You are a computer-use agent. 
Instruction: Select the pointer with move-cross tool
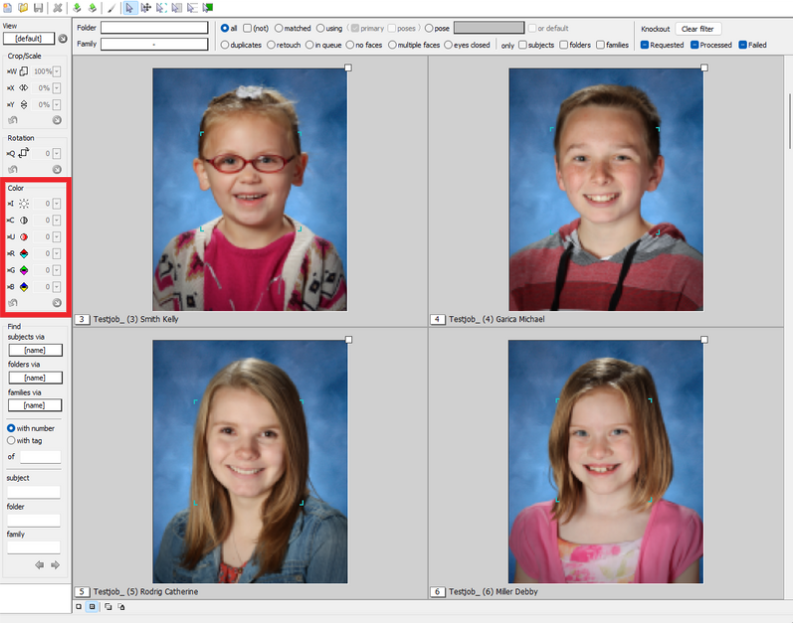pyautogui.click(x=146, y=8)
